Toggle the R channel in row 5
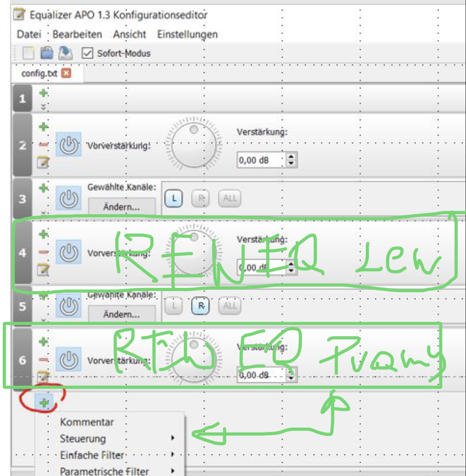 [x=201, y=306]
